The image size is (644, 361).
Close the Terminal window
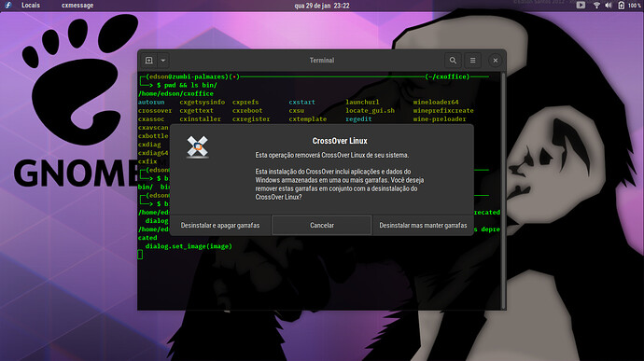[x=496, y=61]
